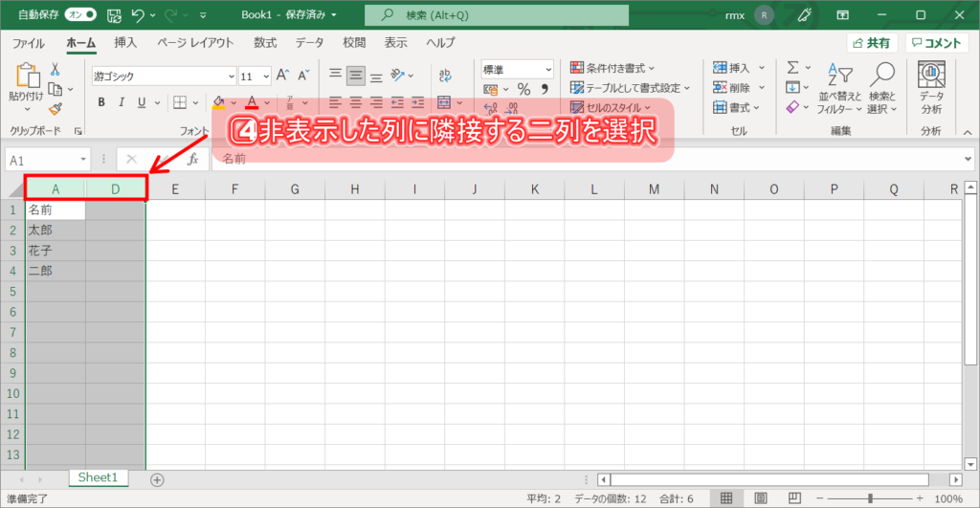Image resolution: width=980 pixels, height=508 pixels.
Task: Click the Save icon in title bar
Action: pyautogui.click(x=114, y=15)
